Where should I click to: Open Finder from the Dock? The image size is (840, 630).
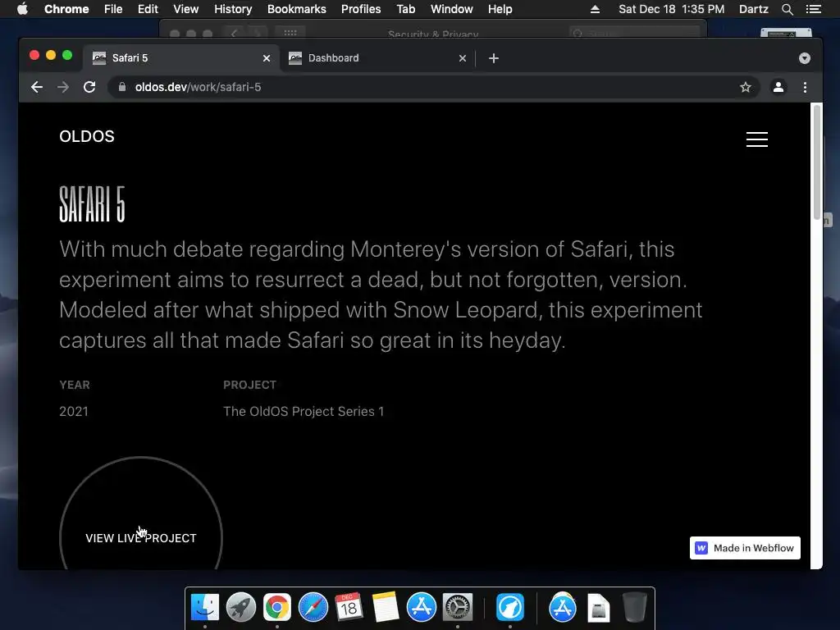pyautogui.click(x=205, y=607)
